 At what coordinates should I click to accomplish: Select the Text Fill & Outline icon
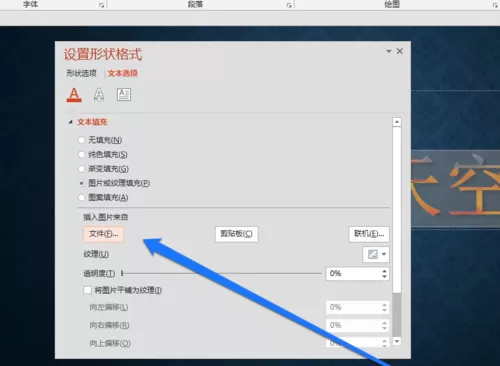coord(74,95)
